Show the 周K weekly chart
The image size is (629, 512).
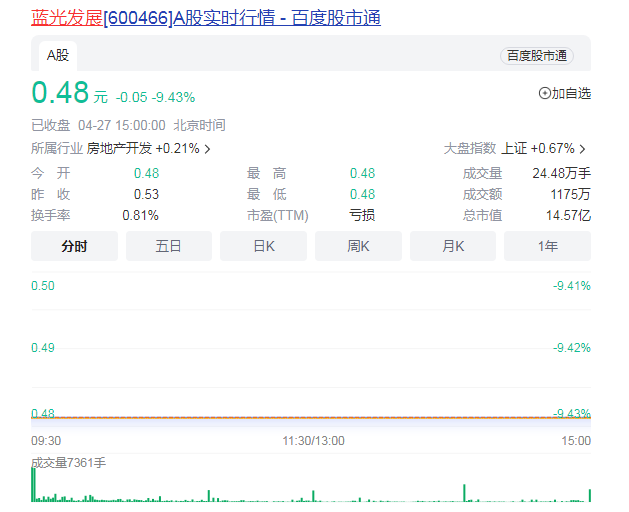358,246
